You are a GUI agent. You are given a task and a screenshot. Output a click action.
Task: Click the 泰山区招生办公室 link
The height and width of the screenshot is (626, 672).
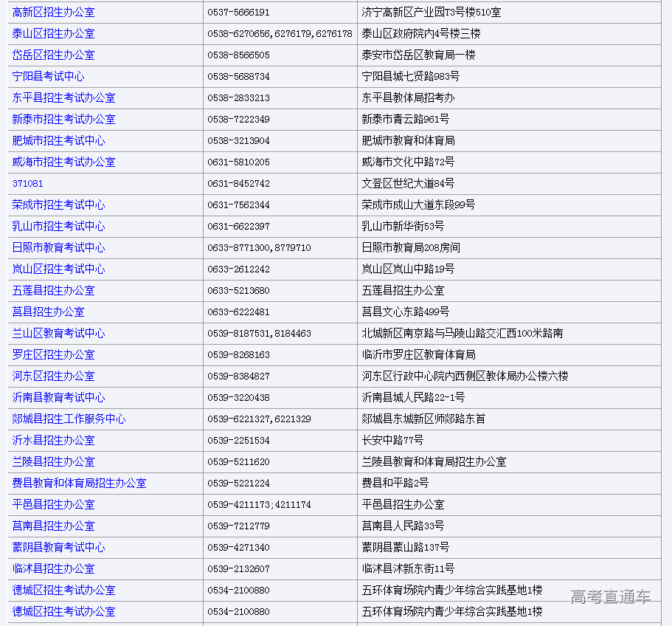[53, 34]
